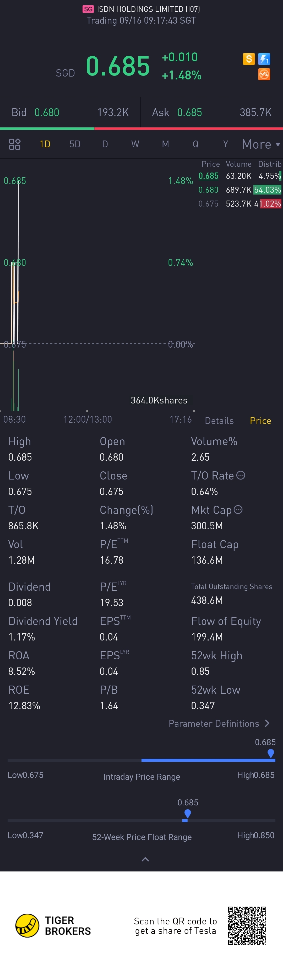Click the SG market tag icon

point(88,9)
